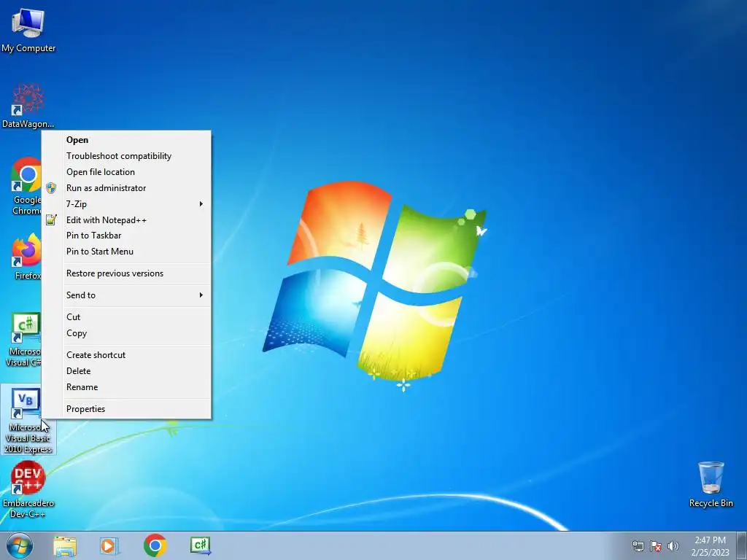The image size is (747, 560).
Task: Launch Chrome from the taskbar
Action: tap(155, 545)
